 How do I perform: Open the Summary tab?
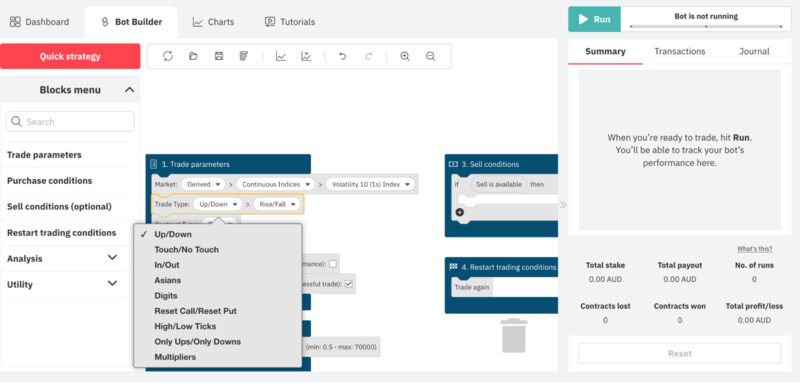click(x=605, y=51)
